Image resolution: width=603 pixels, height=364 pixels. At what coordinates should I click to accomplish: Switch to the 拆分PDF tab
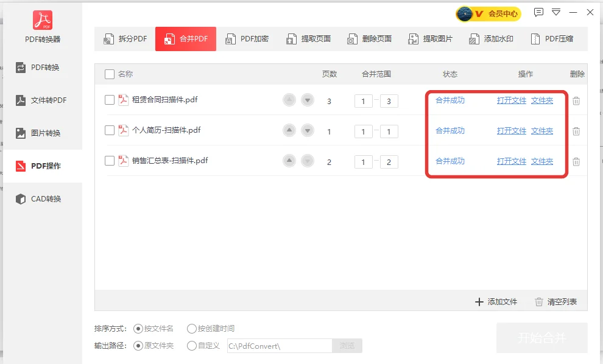point(125,39)
